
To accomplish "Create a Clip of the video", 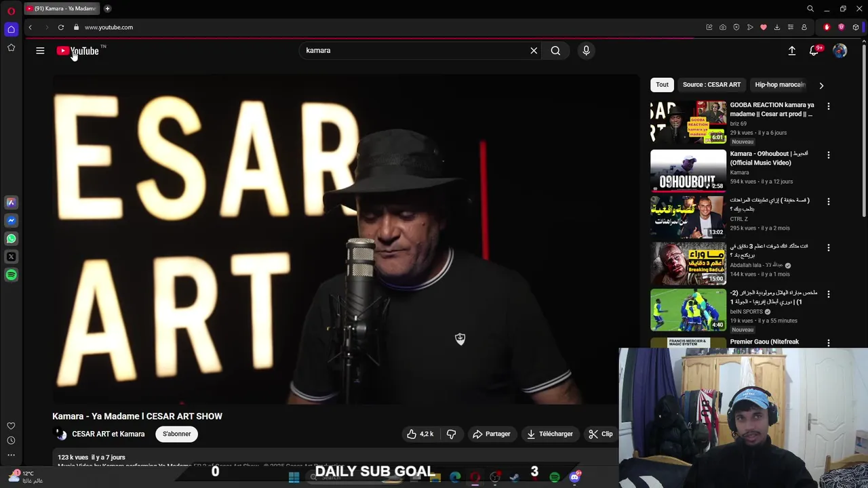I will click(x=601, y=434).
